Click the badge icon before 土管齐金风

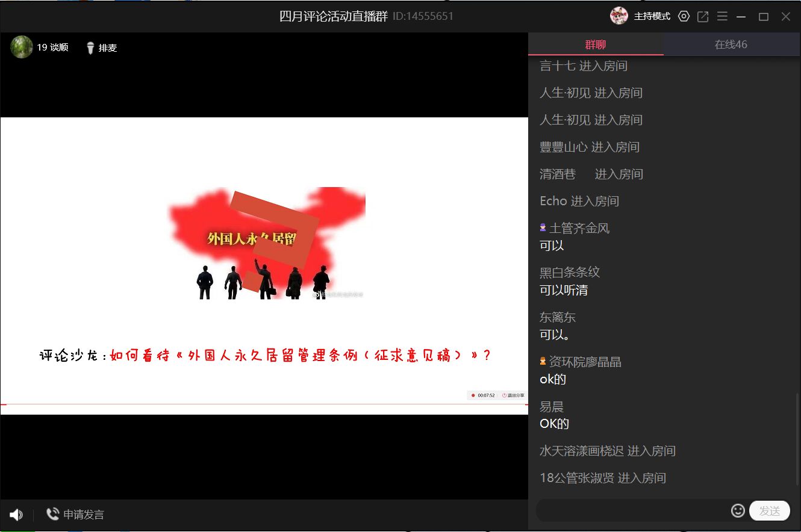click(543, 227)
